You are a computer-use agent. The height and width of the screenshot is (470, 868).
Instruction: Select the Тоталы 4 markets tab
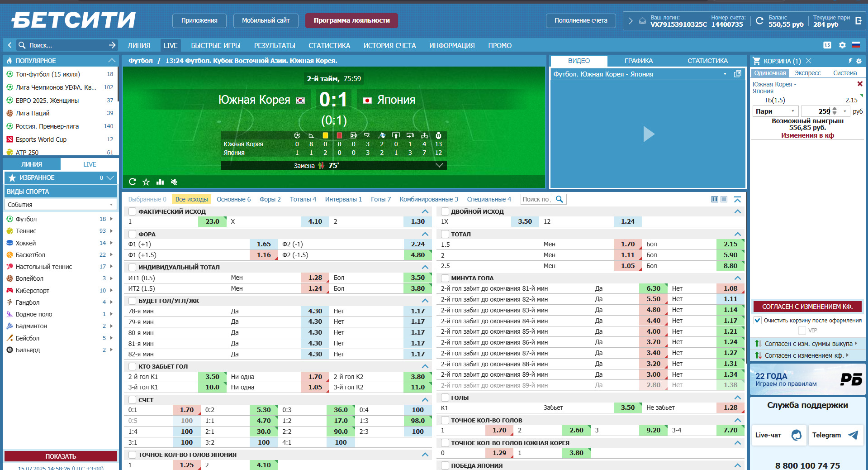303,199
